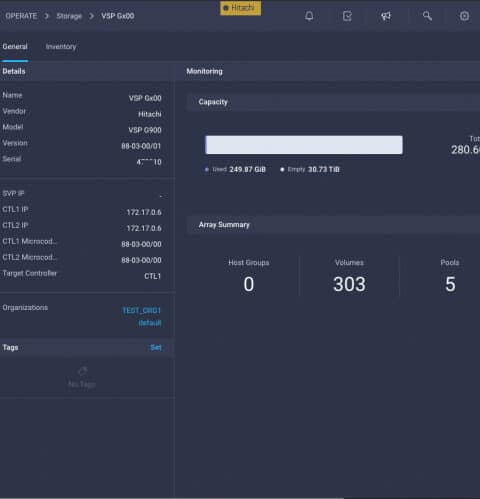This screenshot has height=499, width=480.
Task: Click the Empty capacity legend dot
Action: click(282, 170)
